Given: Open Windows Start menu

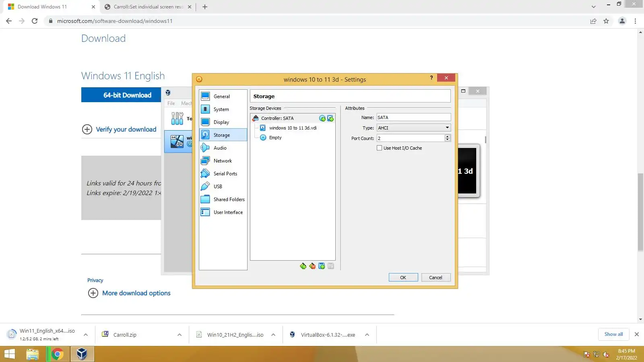Looking at the screenshot, I should click(10, 354).
